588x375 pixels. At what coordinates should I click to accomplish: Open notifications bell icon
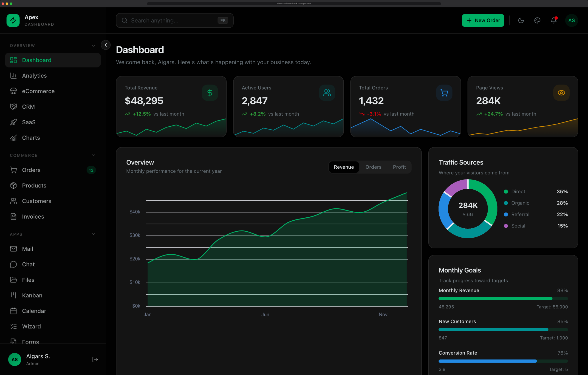pos(554,20)
